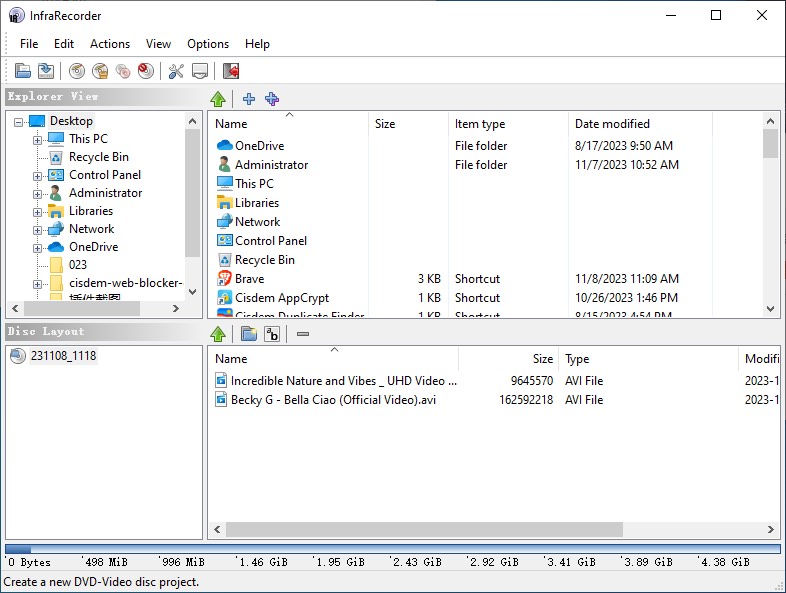
Task: Add all files using purple plus icon
Action: pos(272,99)
